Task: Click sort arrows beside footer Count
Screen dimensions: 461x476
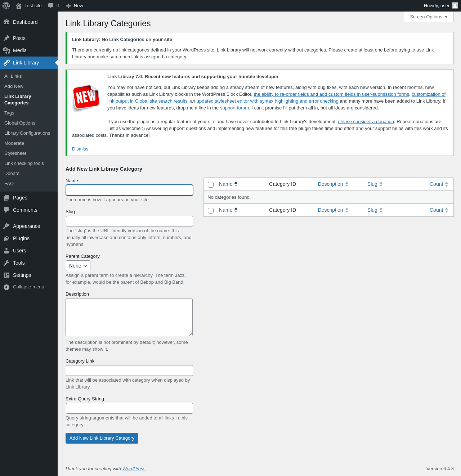Action: (x=447, y=210)
